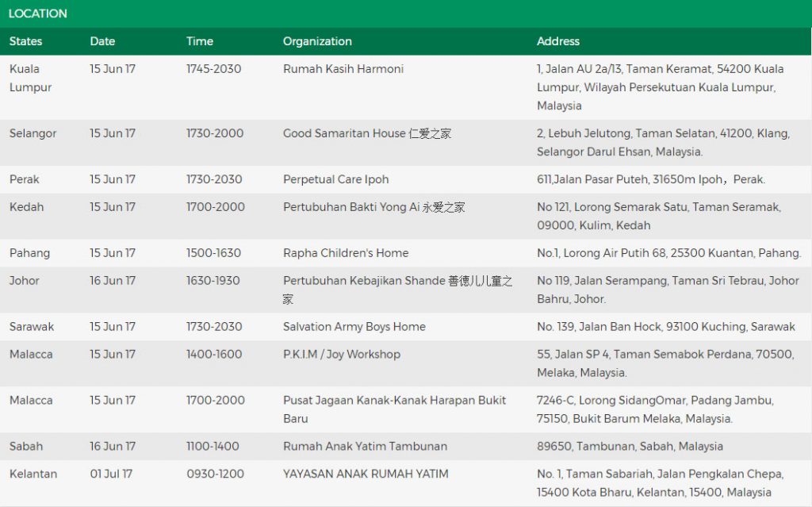Screen dimensions: 812x507
Task: Click Salvation Army Boys Home organization
Action: click(354, 327)
